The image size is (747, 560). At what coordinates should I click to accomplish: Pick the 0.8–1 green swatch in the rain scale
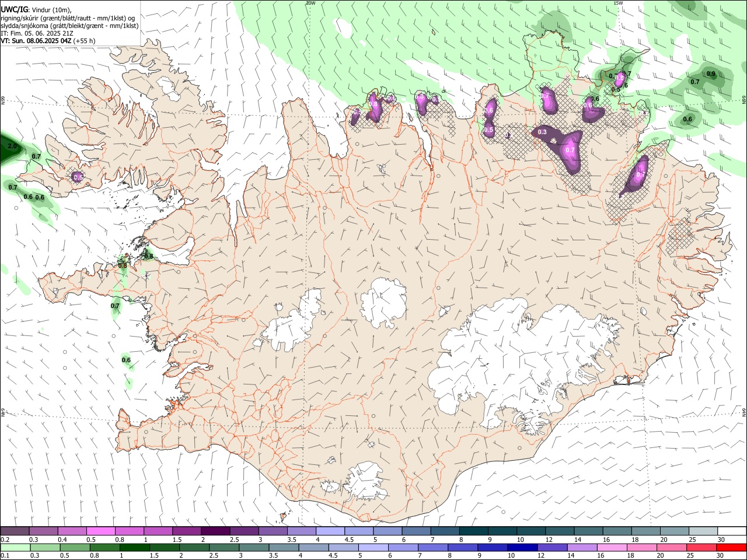[x=105, y=547]
